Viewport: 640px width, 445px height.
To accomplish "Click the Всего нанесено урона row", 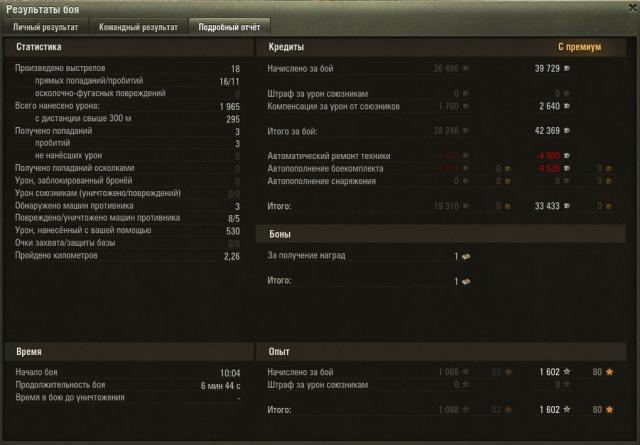I will tap(127, 106).
